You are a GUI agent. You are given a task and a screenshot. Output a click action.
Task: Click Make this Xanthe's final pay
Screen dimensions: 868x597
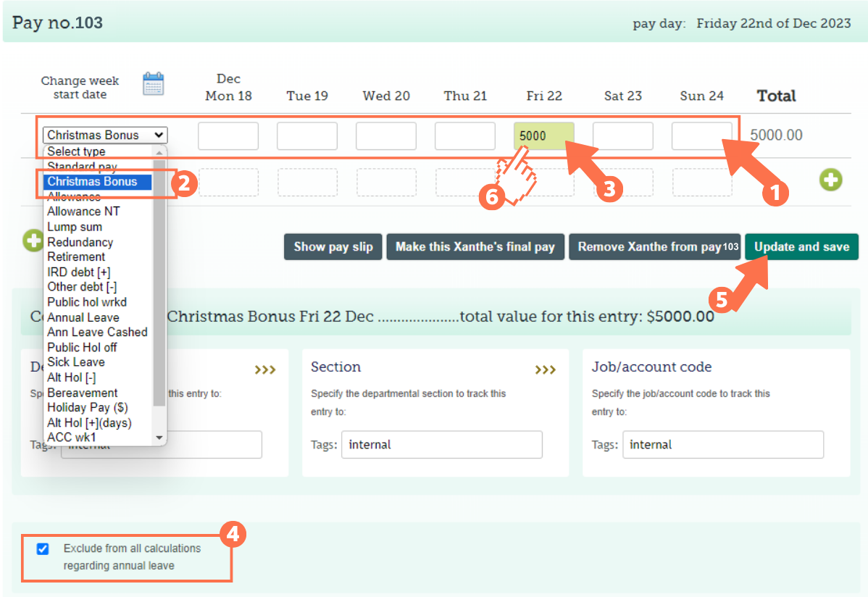(x=475, y=247)
